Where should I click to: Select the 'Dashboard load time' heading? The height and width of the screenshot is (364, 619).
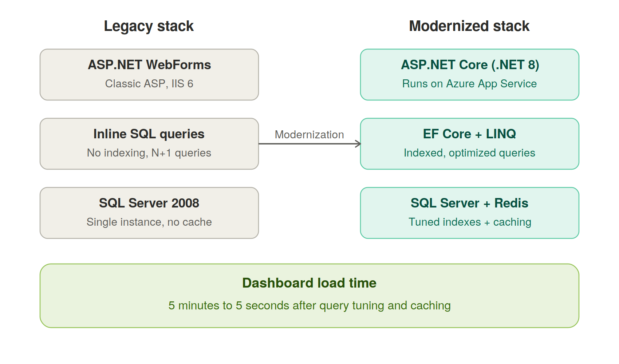pyautogui.click(x=309, y=283)
